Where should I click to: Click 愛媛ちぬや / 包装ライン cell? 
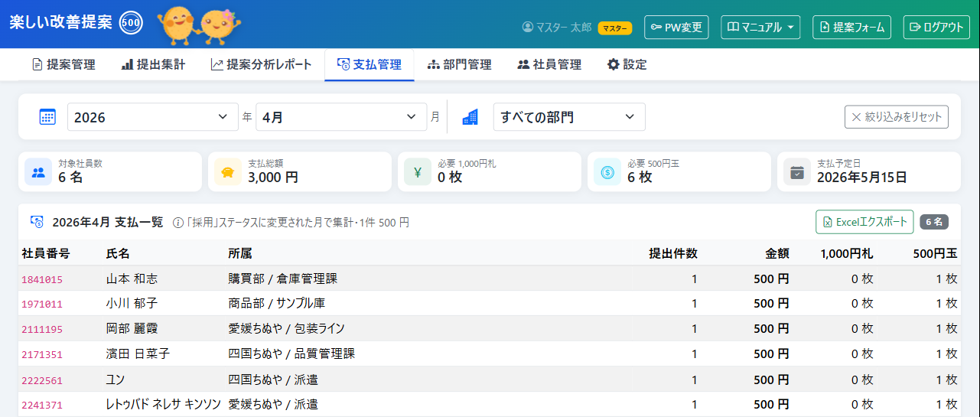coord(286,329)
